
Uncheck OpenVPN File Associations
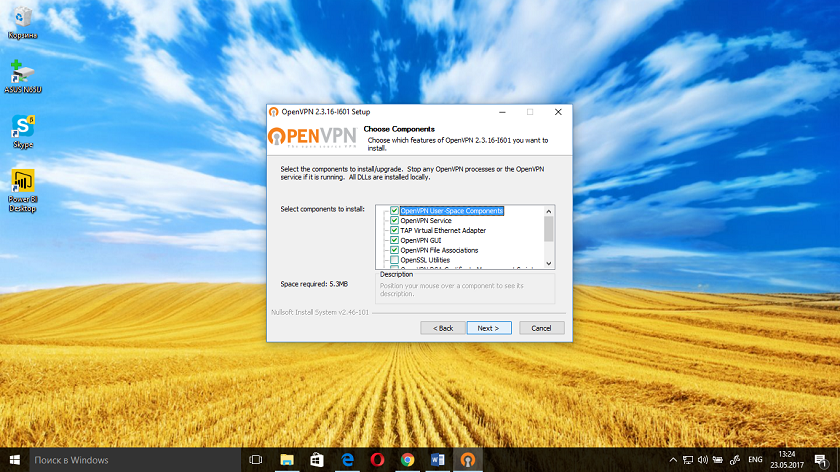(x=394, y=250)
